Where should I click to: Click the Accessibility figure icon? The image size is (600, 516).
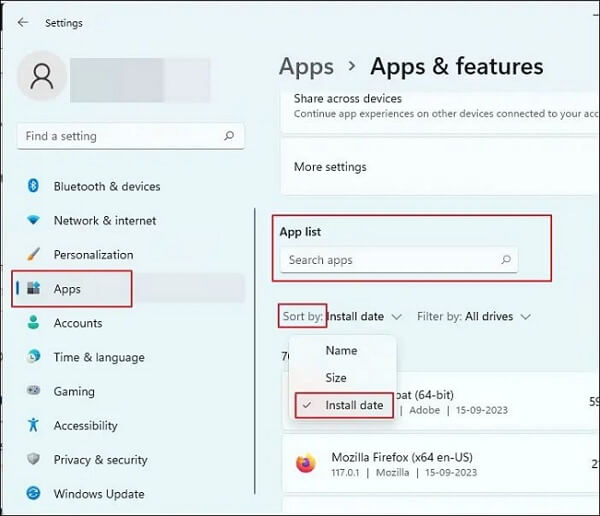(33, 425)
